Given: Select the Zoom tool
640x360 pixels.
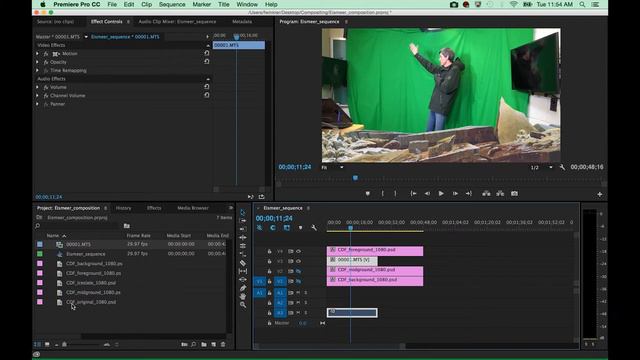Looking at the screenshot, I should [242, 305].
